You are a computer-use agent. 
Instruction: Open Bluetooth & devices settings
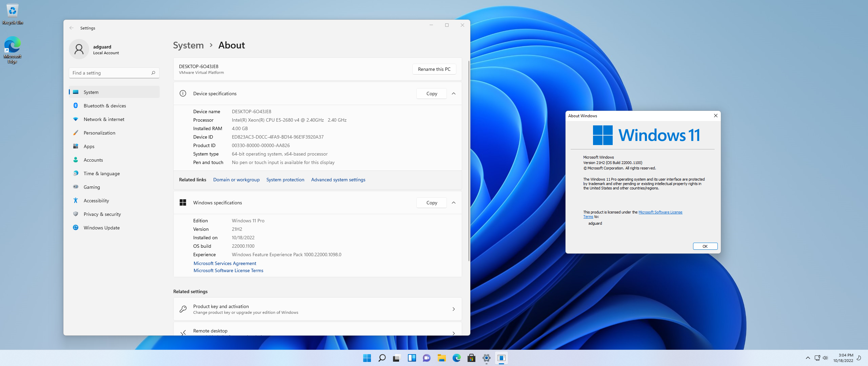coord(114,106)
